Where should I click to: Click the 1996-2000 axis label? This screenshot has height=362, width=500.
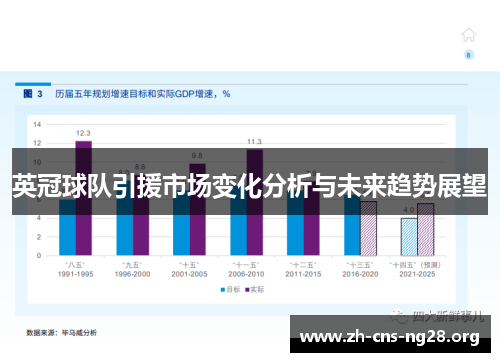click(132, 274)
